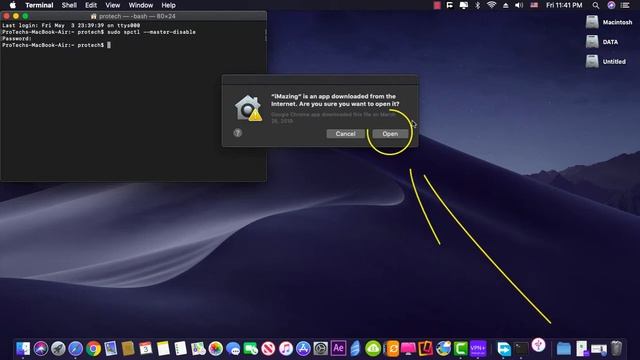640x360 pixels.
Task: Open the volume control in menu bar
Action: [519, 5]
